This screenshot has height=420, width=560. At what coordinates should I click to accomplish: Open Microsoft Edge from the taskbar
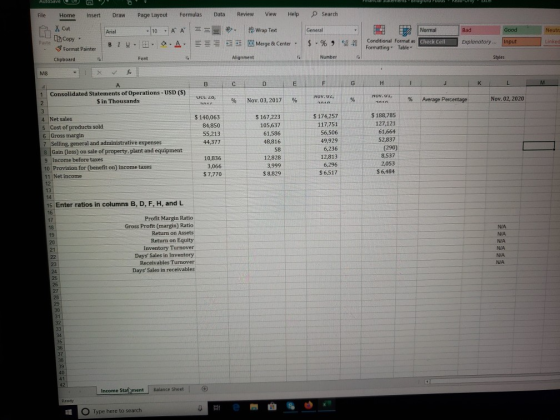point(236,407)
